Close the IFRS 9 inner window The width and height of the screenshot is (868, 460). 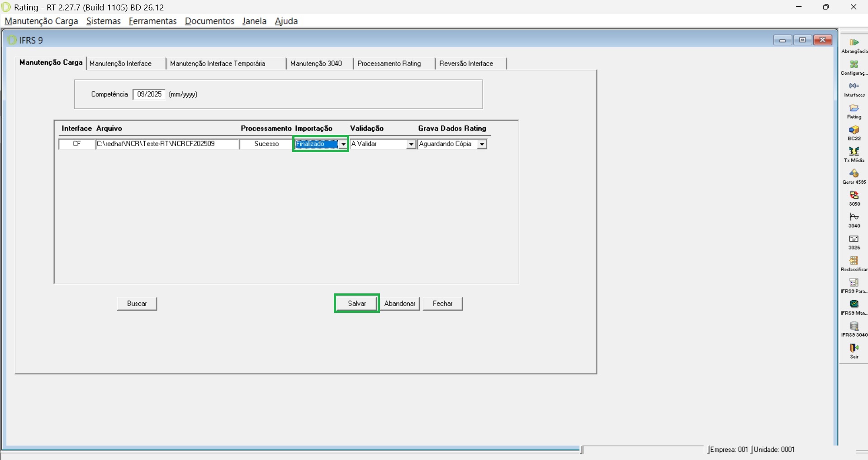coord(823,40)
